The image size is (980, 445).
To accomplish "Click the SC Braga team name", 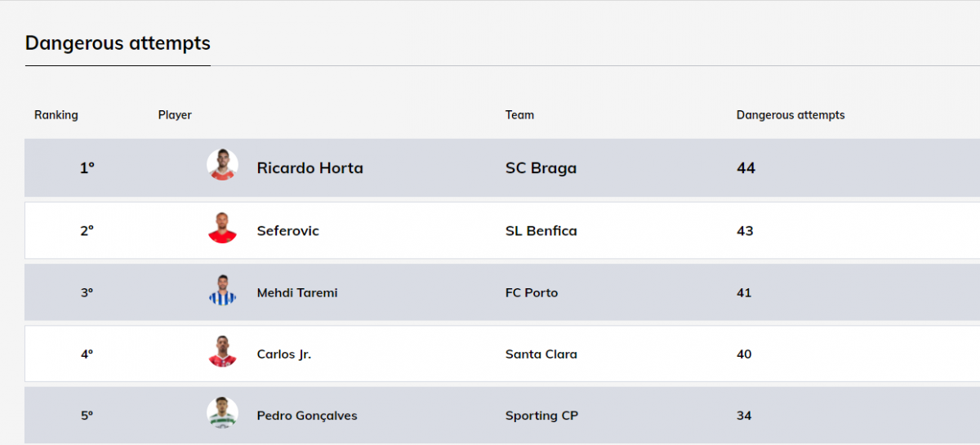I will 541,168.
